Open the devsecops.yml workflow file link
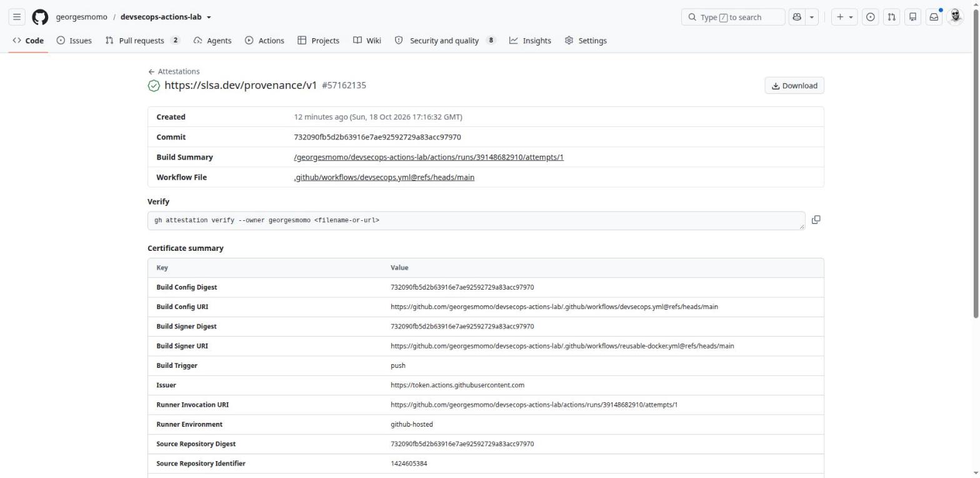The width and height of the screenshot is (980, 478). [x=384, y=177]
